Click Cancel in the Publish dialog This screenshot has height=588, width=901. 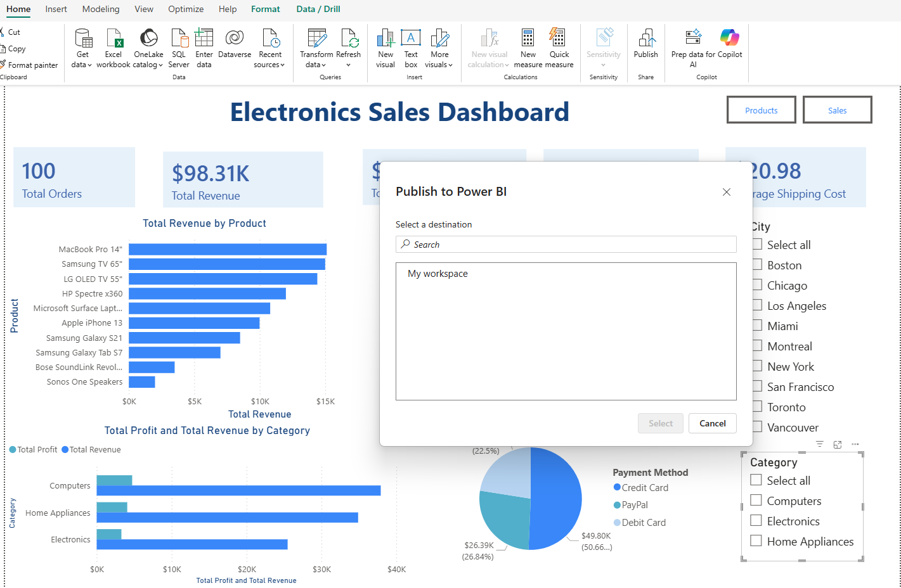(713, 423)
